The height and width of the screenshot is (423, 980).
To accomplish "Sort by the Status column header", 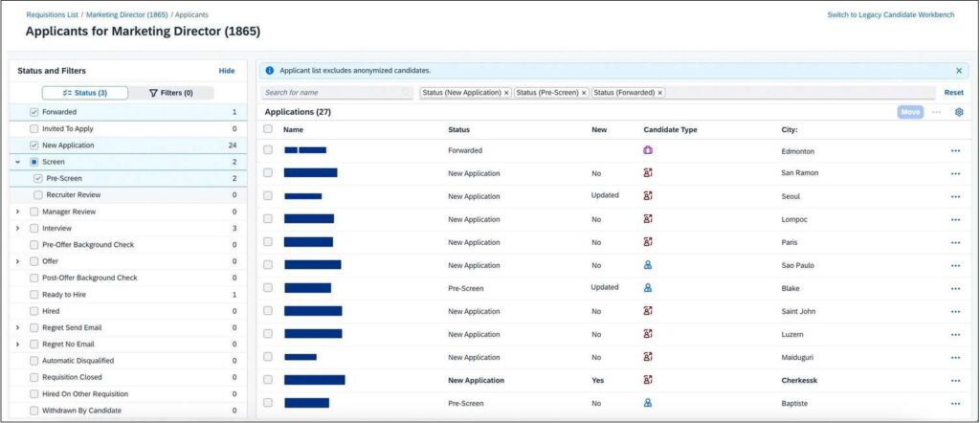I will 458,130.
